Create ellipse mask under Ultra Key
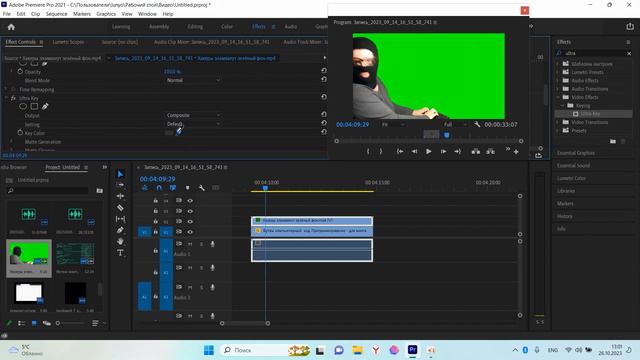 point(23,107)
